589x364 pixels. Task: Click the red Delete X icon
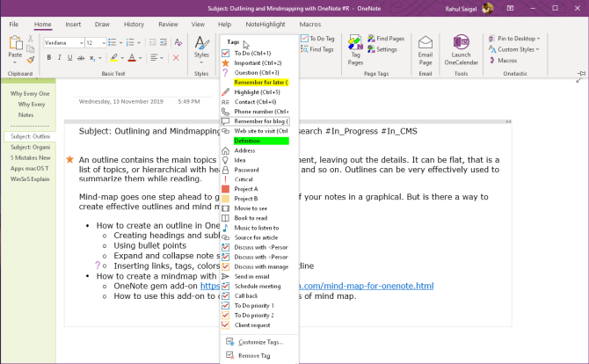tap(176, 57)
